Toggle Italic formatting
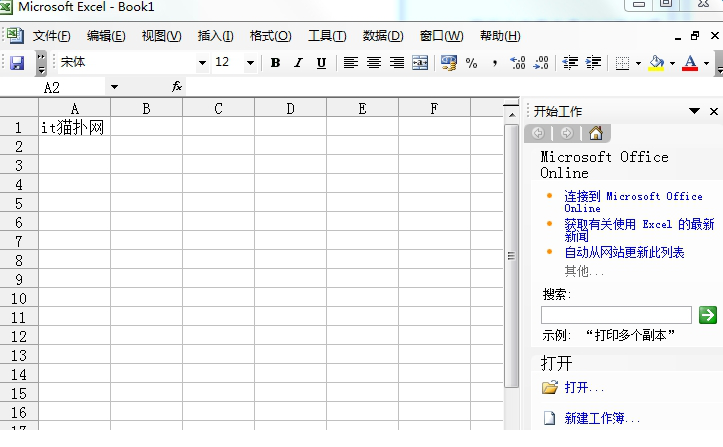Image resolution: width=723 pixels, height=447 pixels. click(x=298, y=63)
